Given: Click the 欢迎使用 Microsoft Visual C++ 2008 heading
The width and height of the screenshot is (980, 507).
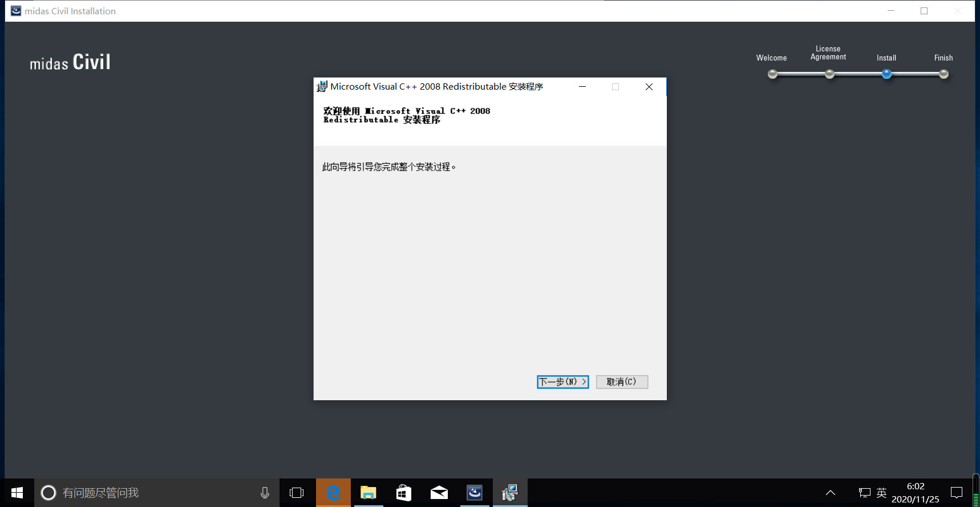Looking at the screenshot, I should pyautogui.click(x=407, y=115).
